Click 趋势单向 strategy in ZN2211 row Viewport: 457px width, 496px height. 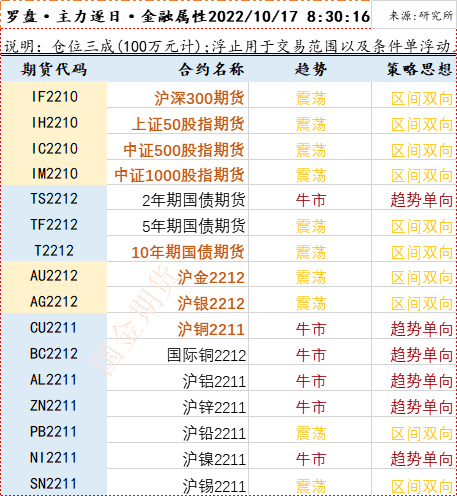[422, 408]
